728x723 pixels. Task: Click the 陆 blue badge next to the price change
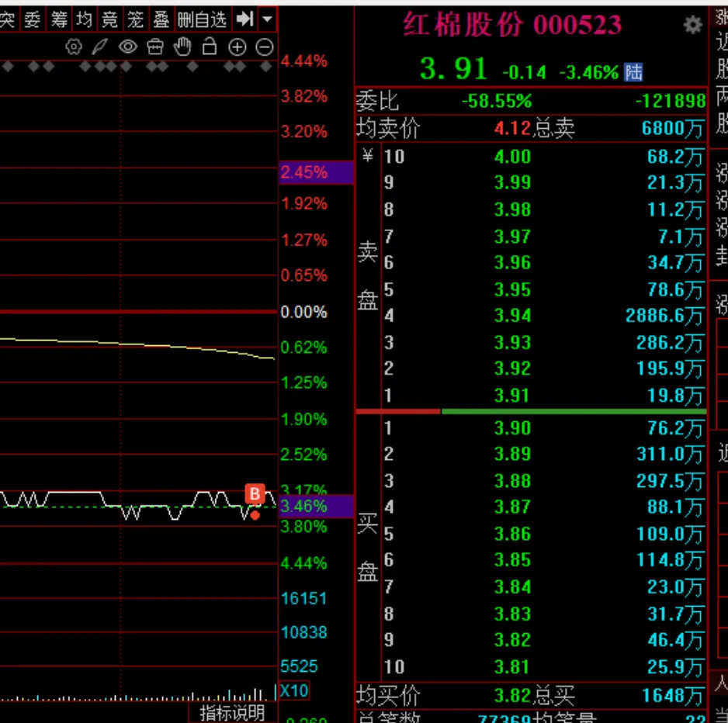(633, 73)
